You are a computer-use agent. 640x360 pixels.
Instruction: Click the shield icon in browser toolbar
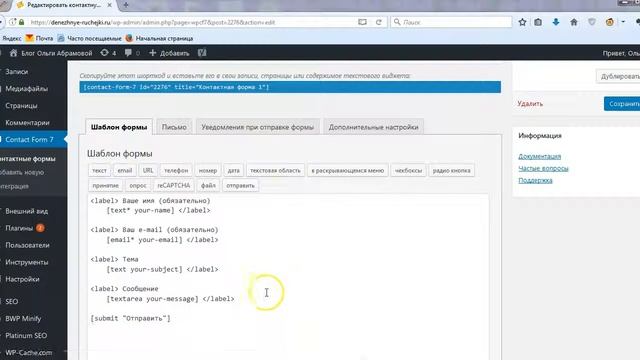[x=591, y=22]
